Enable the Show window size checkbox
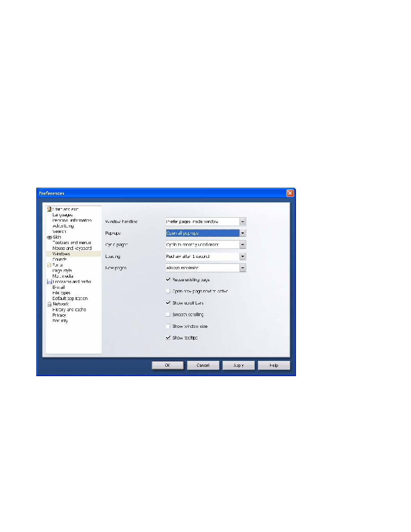 [x=168, y=326]
